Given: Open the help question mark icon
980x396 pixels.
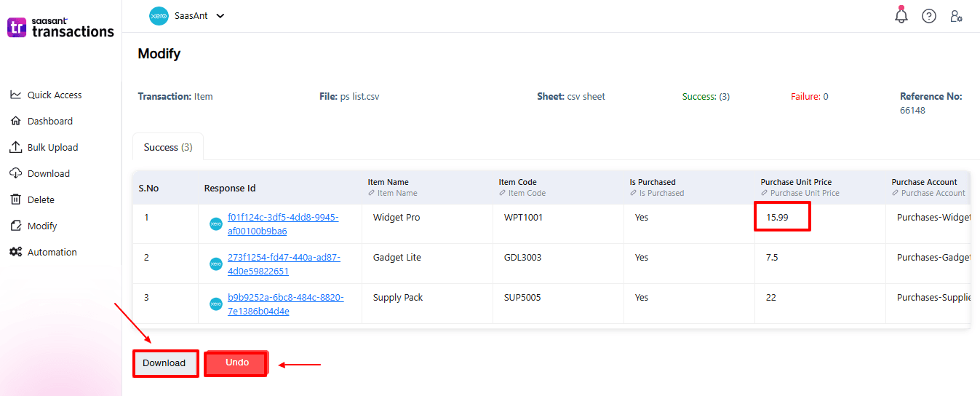Looking at the screenshot, I should coord(929,16).
